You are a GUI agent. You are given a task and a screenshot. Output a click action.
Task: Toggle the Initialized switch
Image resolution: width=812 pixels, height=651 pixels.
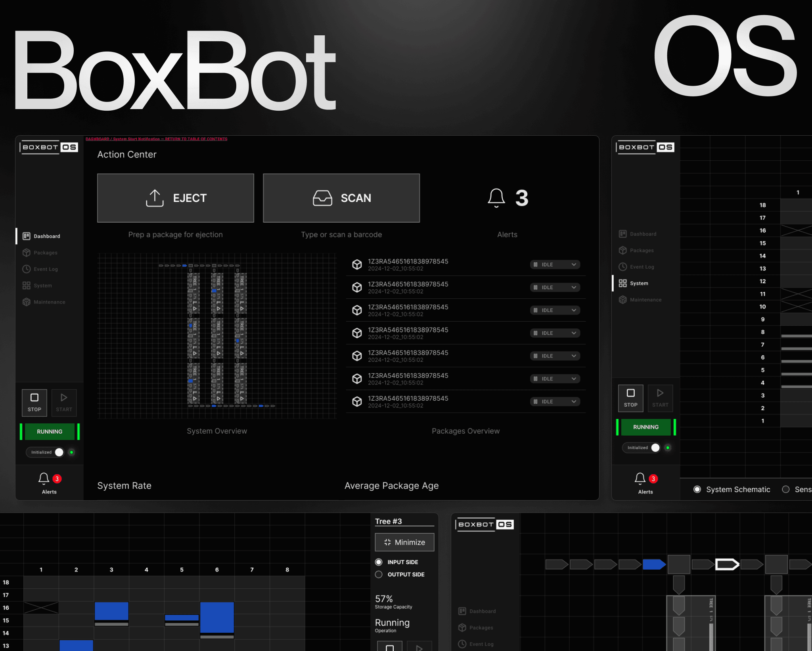(x=59, y=452)
